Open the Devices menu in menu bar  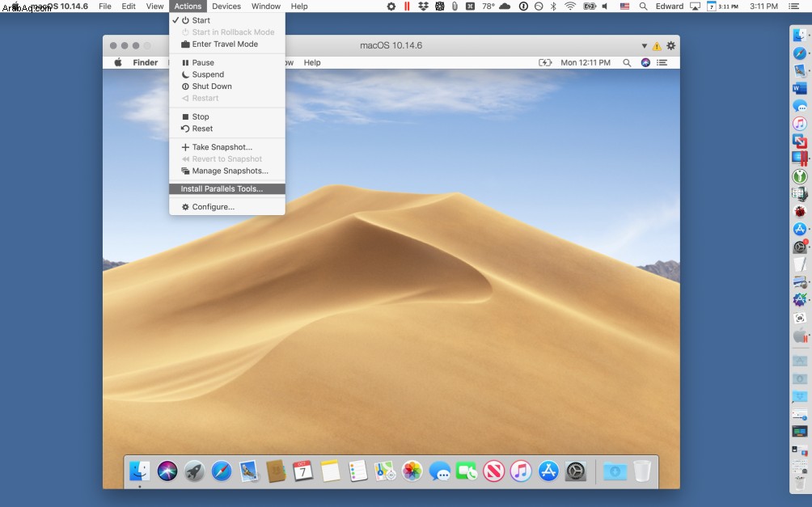tap(226, 6)
